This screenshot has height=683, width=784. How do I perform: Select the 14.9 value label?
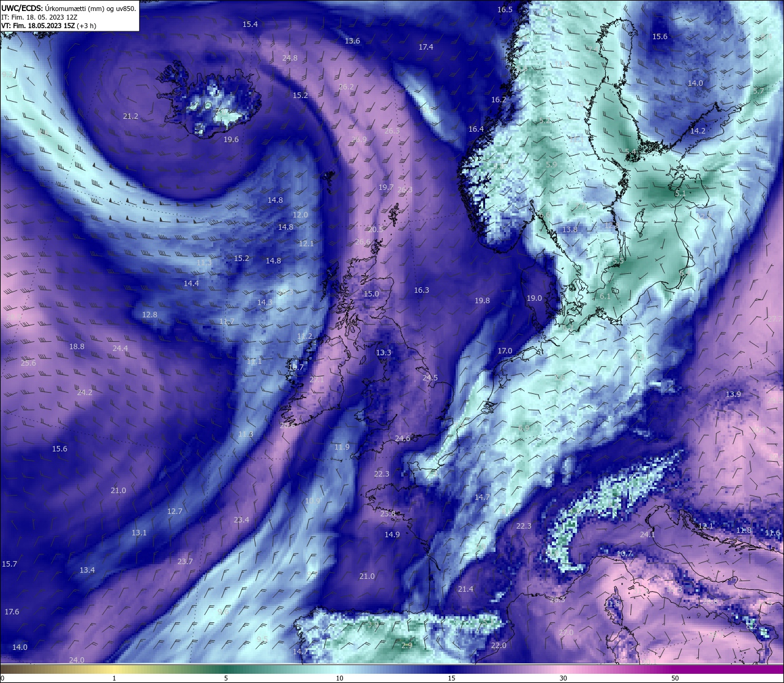392,535
